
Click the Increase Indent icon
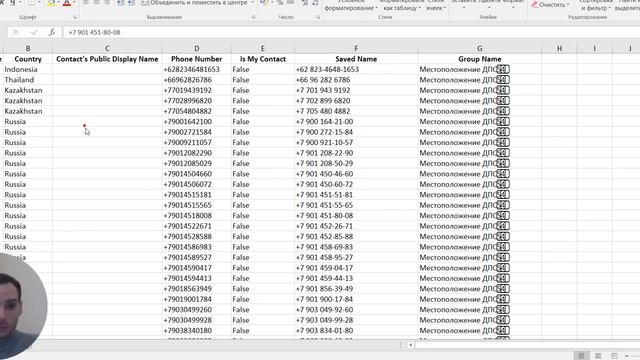point(131,2)
